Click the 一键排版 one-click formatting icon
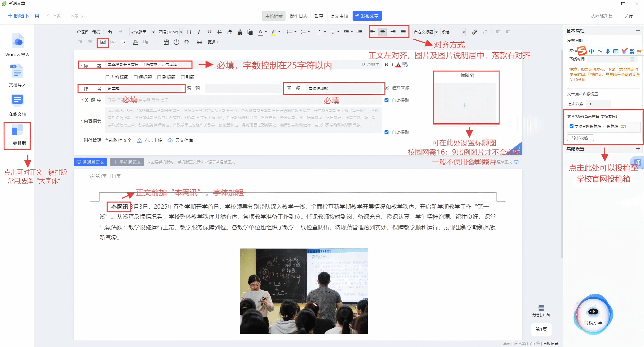 (x=17, y=131)
